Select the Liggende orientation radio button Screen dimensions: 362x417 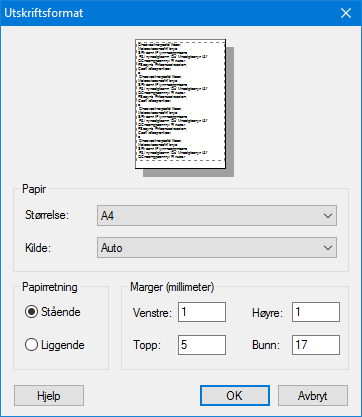coord(31,345)
